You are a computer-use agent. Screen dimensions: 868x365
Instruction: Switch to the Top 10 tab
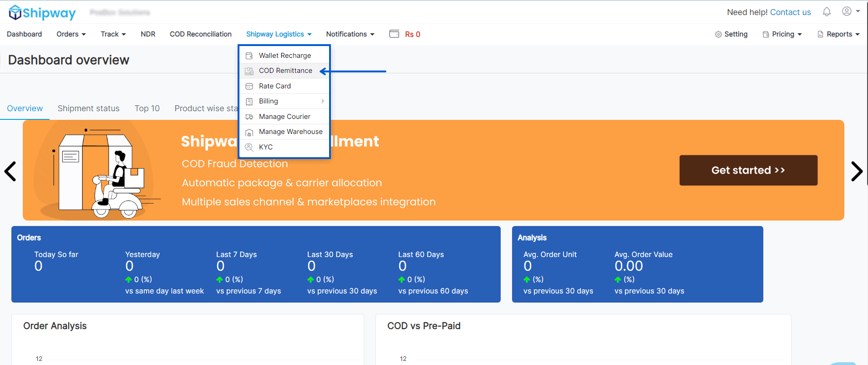click(147, 108)
